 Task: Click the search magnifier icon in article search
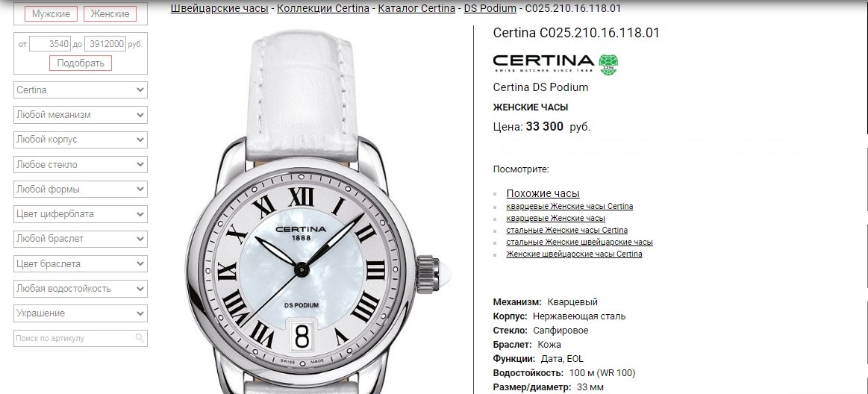pyautogui.click(x=140, y=337)
